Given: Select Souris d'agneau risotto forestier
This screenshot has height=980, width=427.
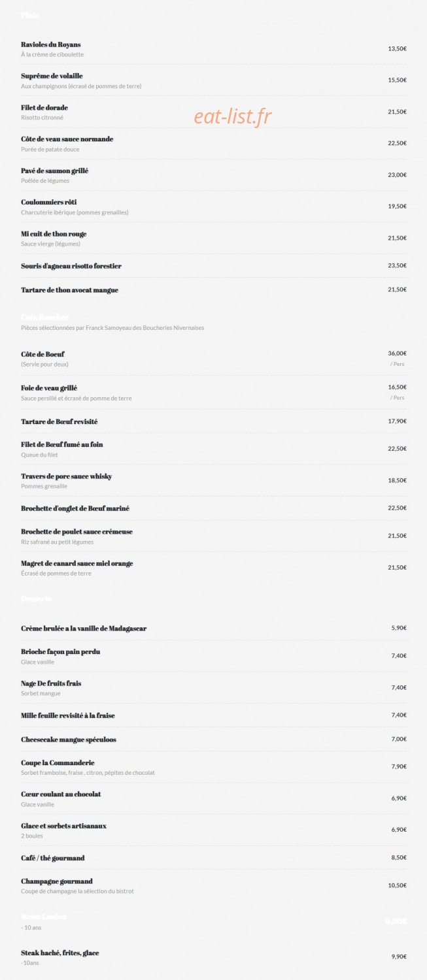Looking at the screenshot, I should (71, 266).
